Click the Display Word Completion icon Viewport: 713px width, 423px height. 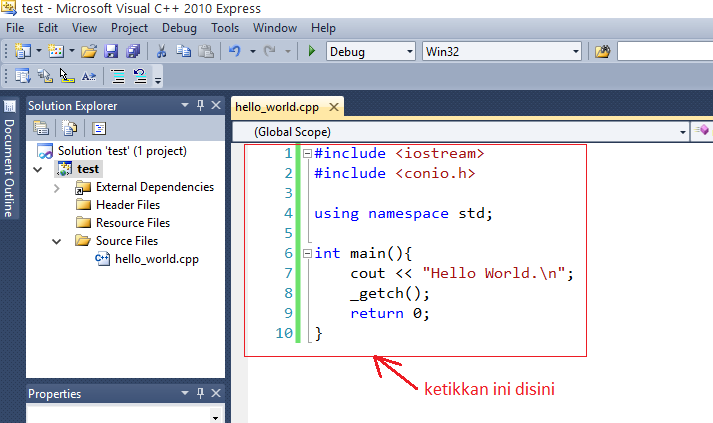(x=89, y=76)
